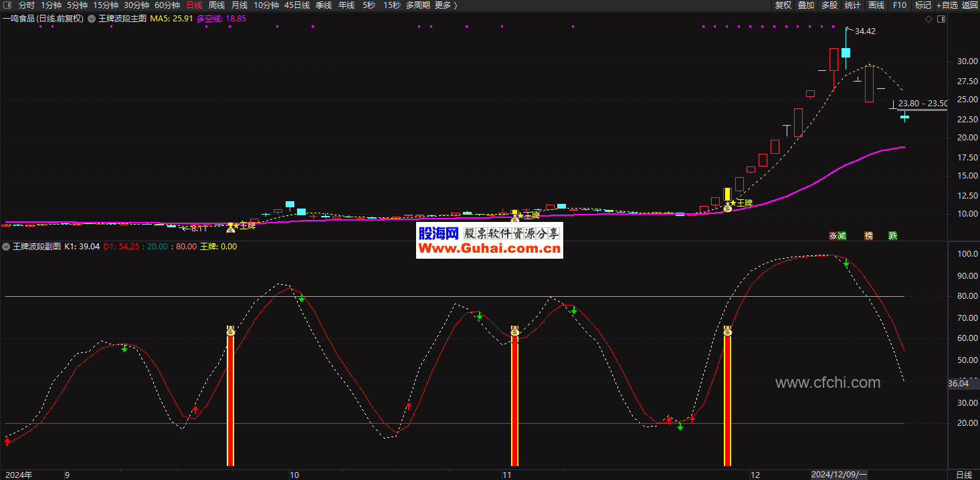980x480 pixels.
Task: Click the 王牌 star signal near December
Action: (741, 203)
